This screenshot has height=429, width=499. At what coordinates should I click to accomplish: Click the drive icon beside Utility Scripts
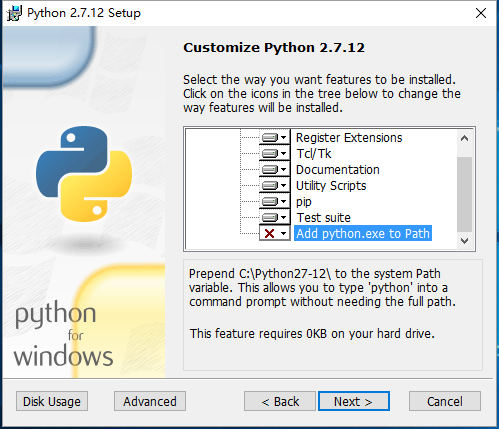(x=270, y=186)
